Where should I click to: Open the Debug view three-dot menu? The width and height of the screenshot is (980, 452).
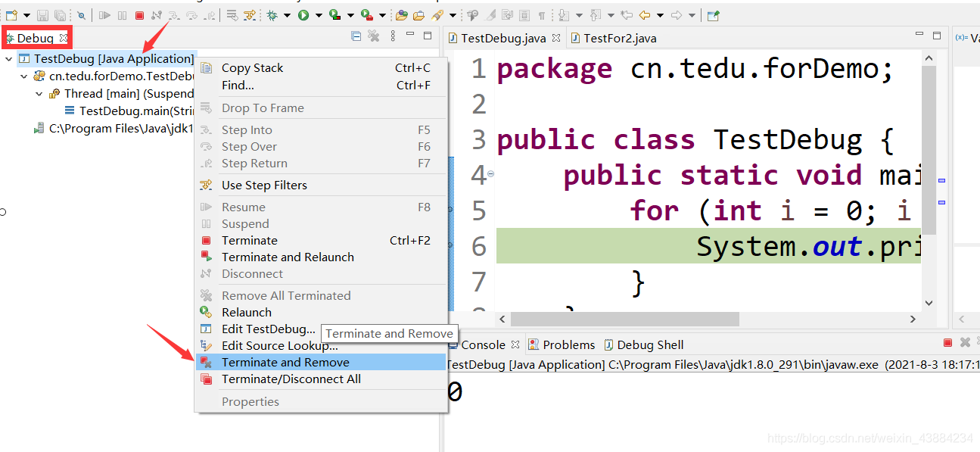click(392, 36)
